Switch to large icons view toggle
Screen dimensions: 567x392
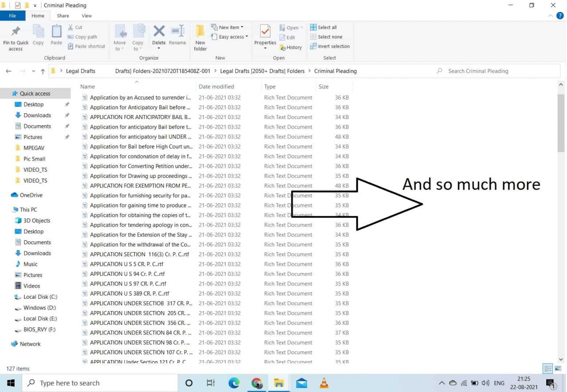(x=558, y=369)
